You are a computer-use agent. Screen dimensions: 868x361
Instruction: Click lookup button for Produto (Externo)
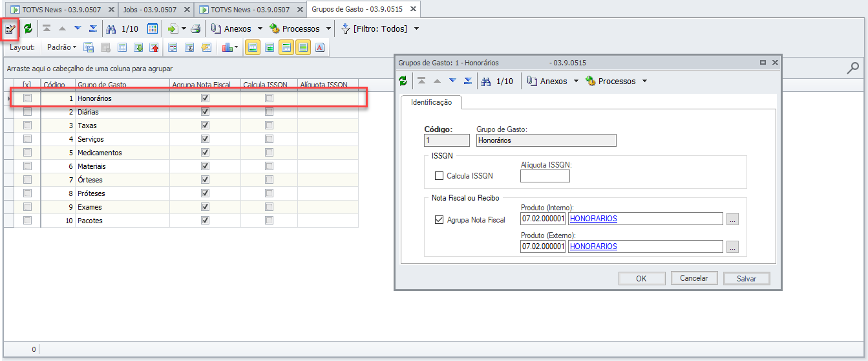732,246
